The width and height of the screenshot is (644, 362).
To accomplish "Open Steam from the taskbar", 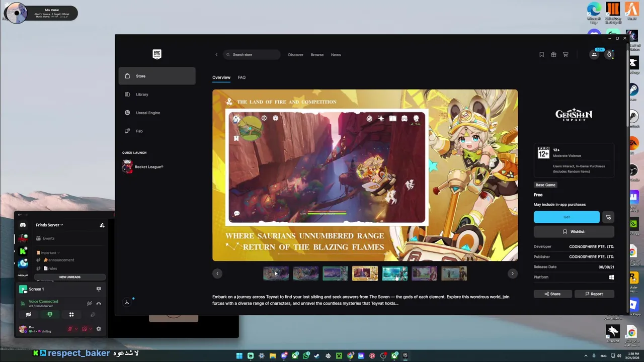I will tap(316, 356).
